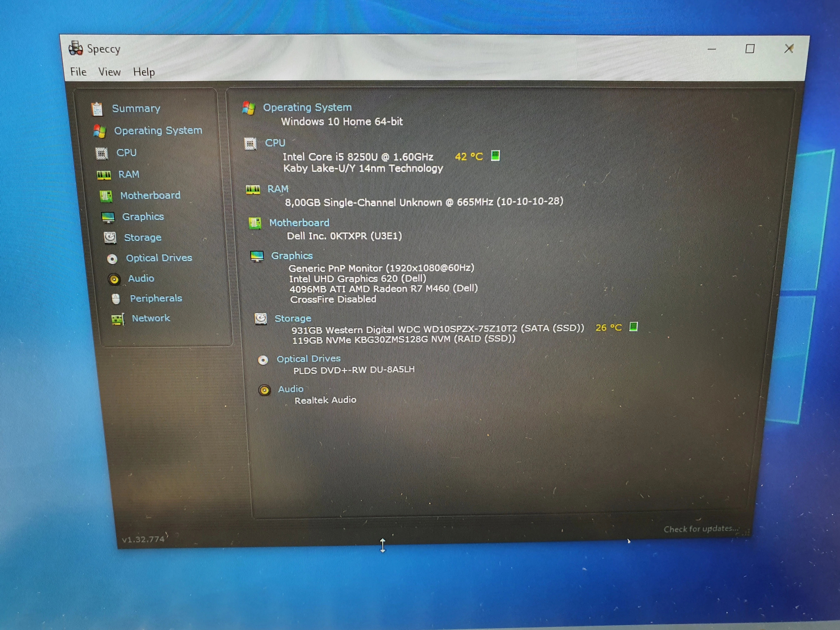Click the v1.32.774 version label
Image resolution: width=840 pixels, height=630 pixels.
tap(143, 539)
